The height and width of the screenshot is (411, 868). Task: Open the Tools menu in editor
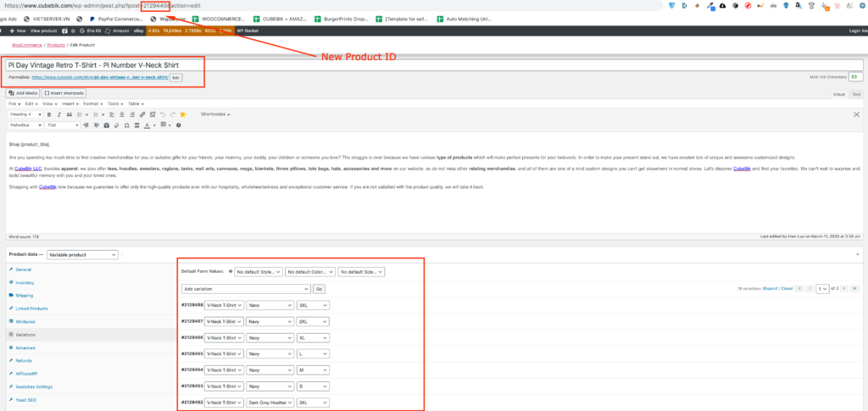[x=115, y=103]
